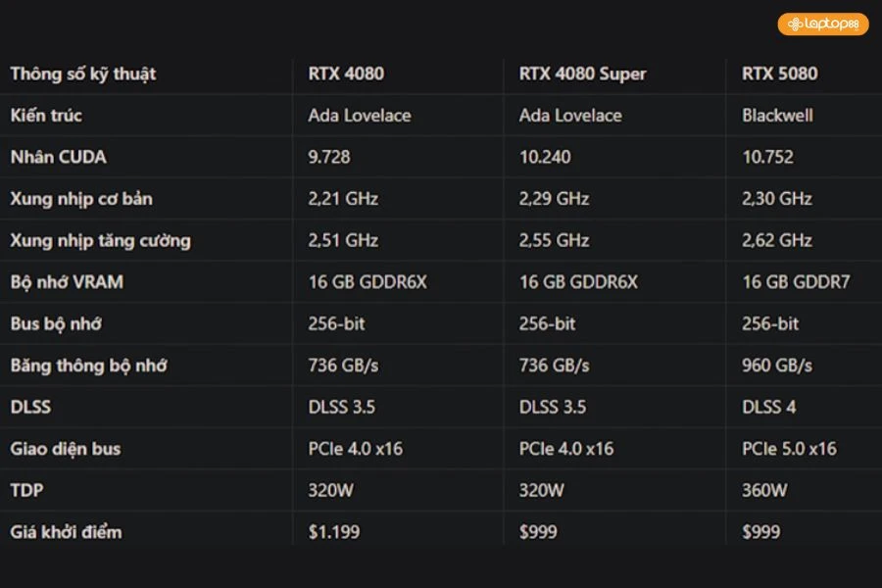882x588 pixels.
Task: Select the Xung nhịp cơ bản label
Action: 81,199
